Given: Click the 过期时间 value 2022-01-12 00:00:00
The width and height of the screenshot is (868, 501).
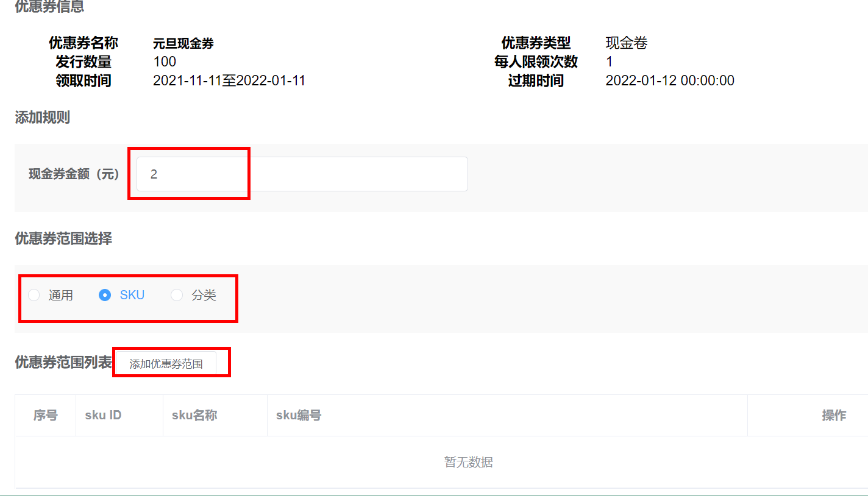Looking at the screenshot, I should (x=670, y=80).
